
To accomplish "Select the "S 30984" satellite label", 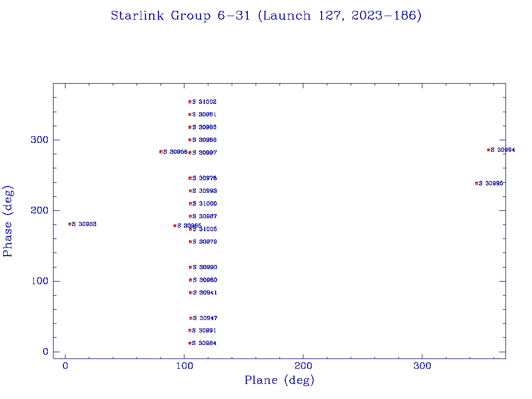I will [204, 343].
